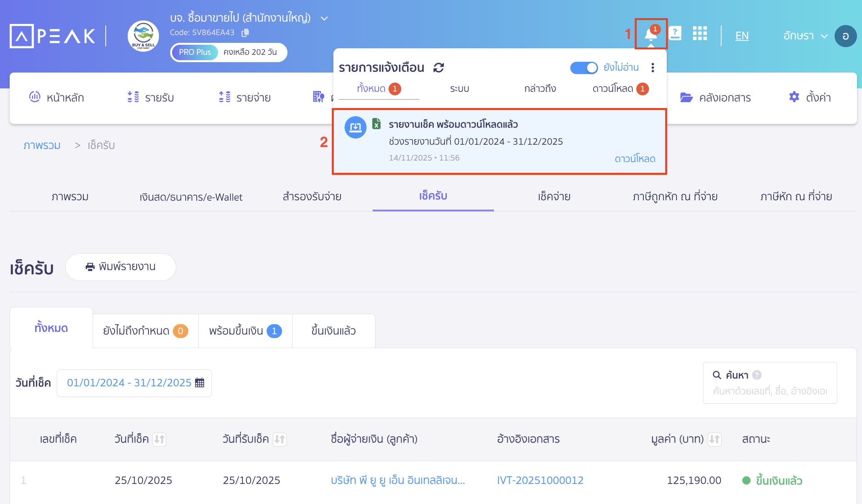Viewport: 862px width, 504px height.
Task: Refresh the notification list
Action: tap(439, 68)
